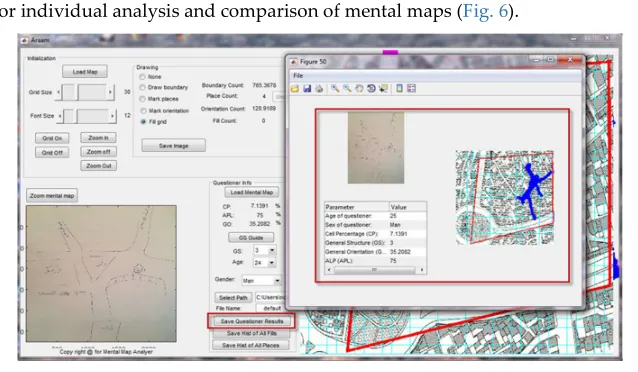Click the parameter table horizontal scrollbar
The image size is (638, 372).
(x=374, y=270)
